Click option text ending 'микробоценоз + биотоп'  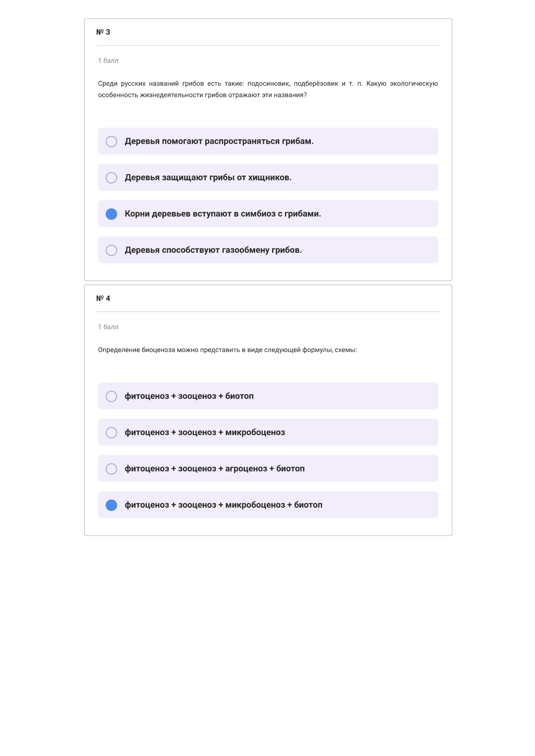(224, 504)
